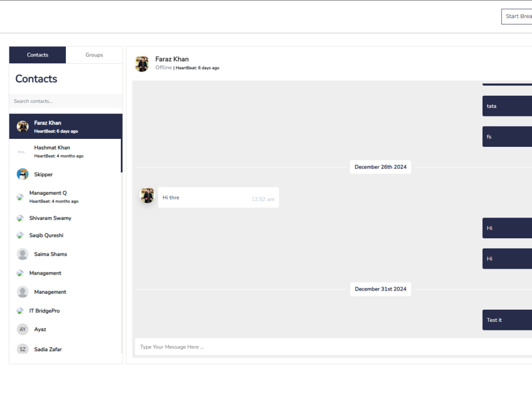The image size is (532, 399).
Task: Click Faraz Khan name in chat header
Action: 172,59
